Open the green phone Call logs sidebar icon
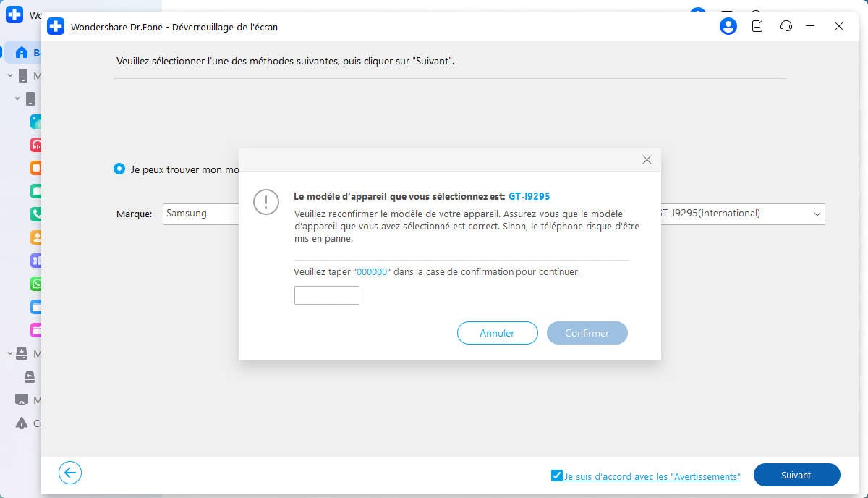The height and width of the screenshot is (498, 868). point(35,214)
